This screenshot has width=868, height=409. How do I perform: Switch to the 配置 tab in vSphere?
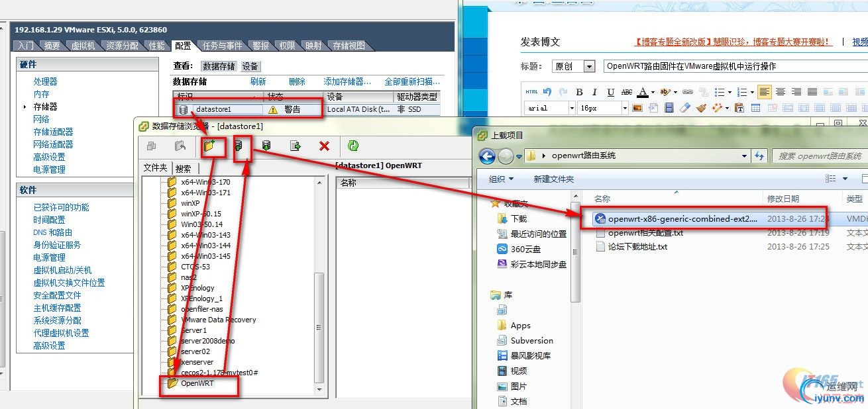click(x=183, y=46)
